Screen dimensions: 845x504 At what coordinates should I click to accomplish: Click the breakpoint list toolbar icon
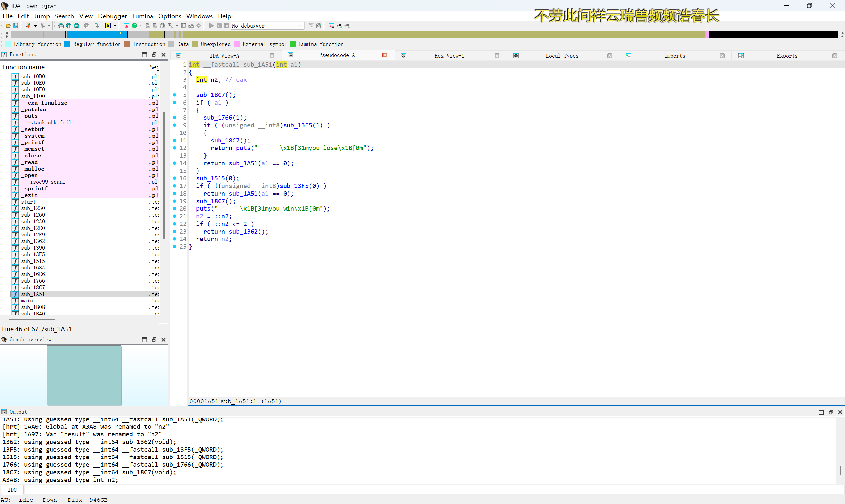coord(332,26)
